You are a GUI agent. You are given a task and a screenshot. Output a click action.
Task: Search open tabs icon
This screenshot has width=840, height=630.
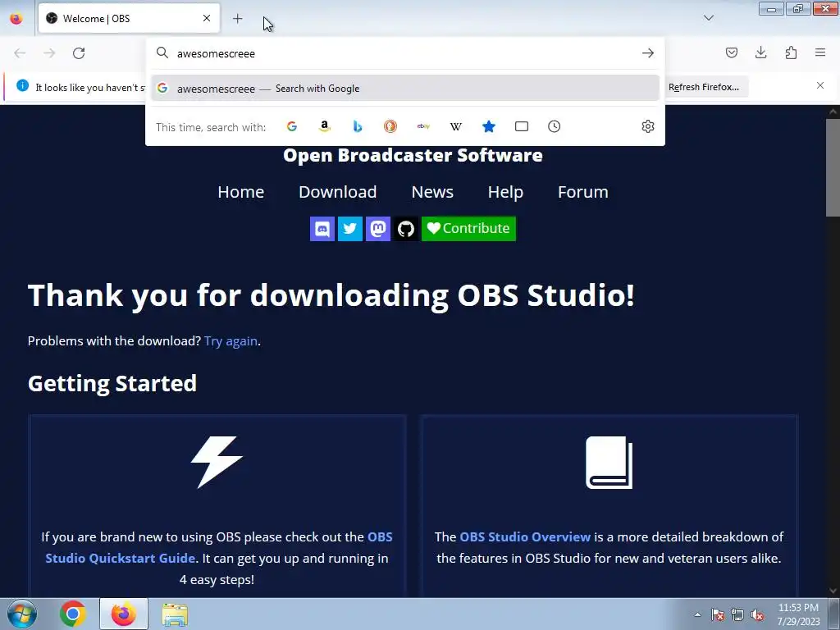pos(521,126)
